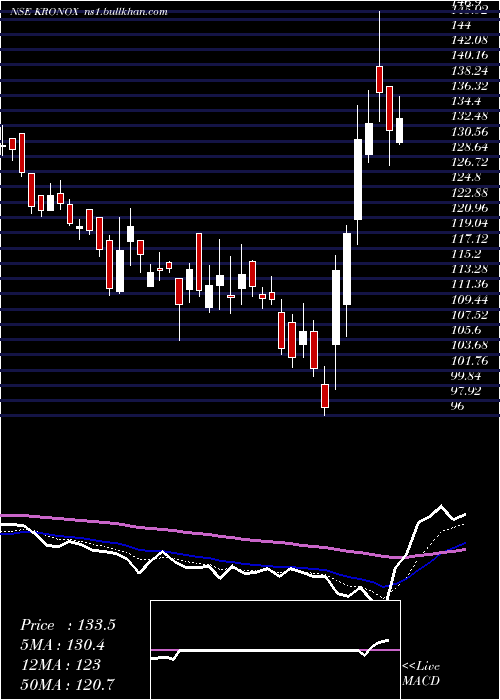Click the 5MA : 130.4 value

point(64,645)
